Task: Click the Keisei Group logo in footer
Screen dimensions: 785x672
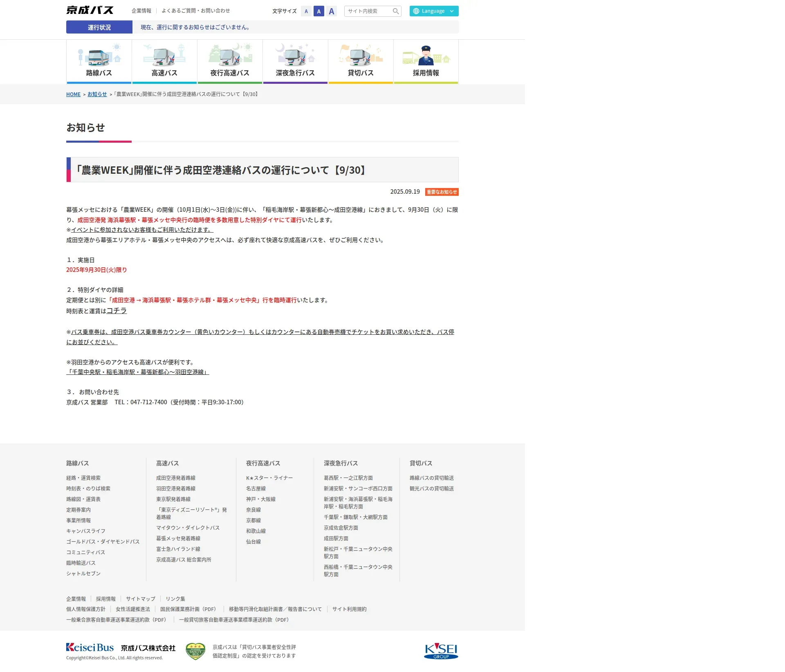Action: [x=441, y=651]
